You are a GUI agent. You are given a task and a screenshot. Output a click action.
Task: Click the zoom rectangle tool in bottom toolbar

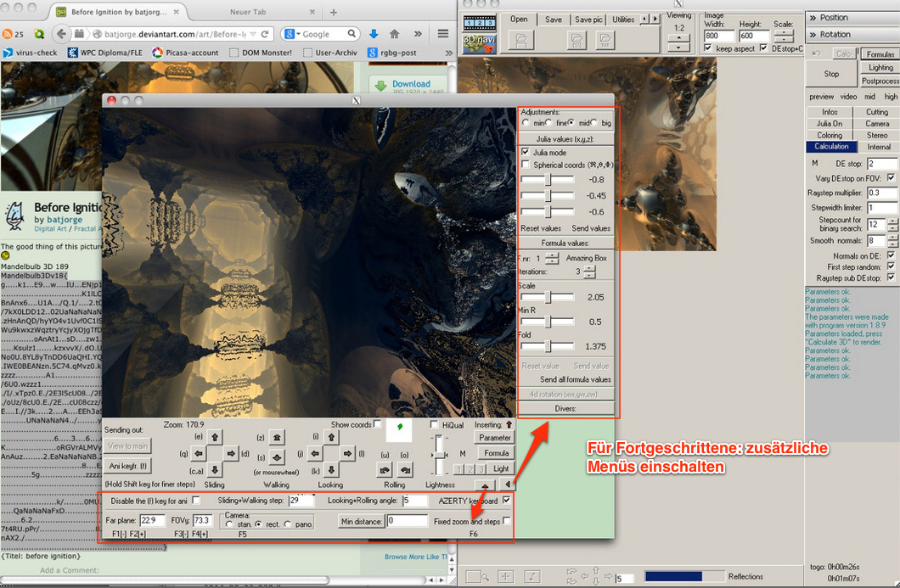[476, 576]
